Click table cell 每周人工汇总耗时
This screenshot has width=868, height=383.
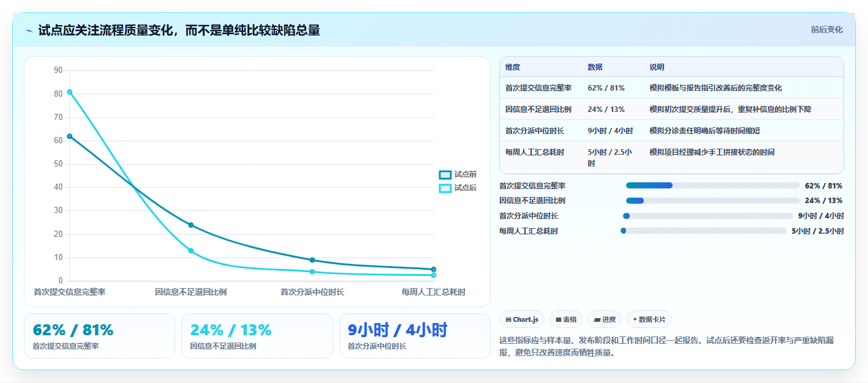[535, 152]
